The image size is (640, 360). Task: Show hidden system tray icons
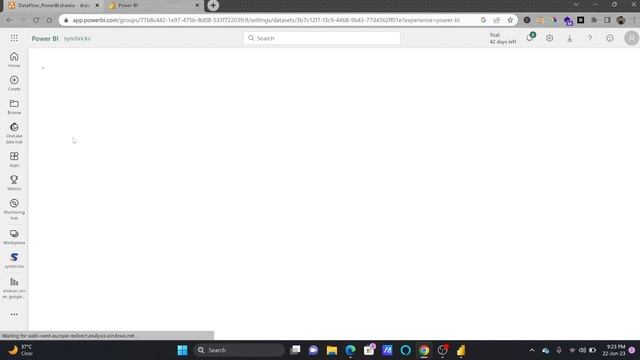(532, 350)
